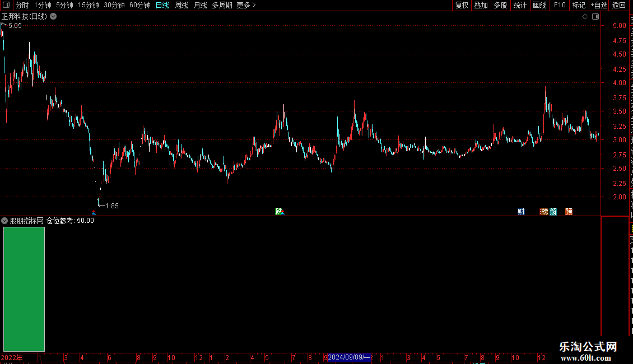Click the 叠加 overlay button
This screenshot has width=633, height=364.
[x=481, y=5]
